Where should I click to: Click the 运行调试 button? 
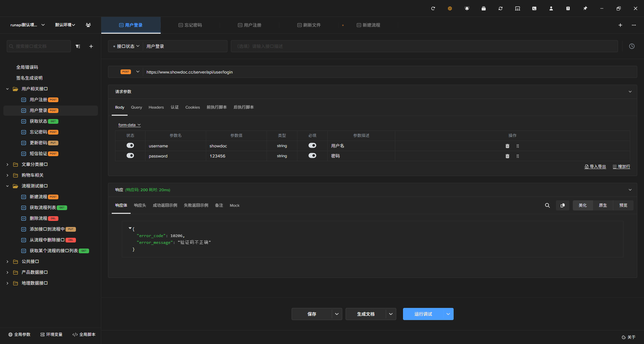click(x=423, y=314)
